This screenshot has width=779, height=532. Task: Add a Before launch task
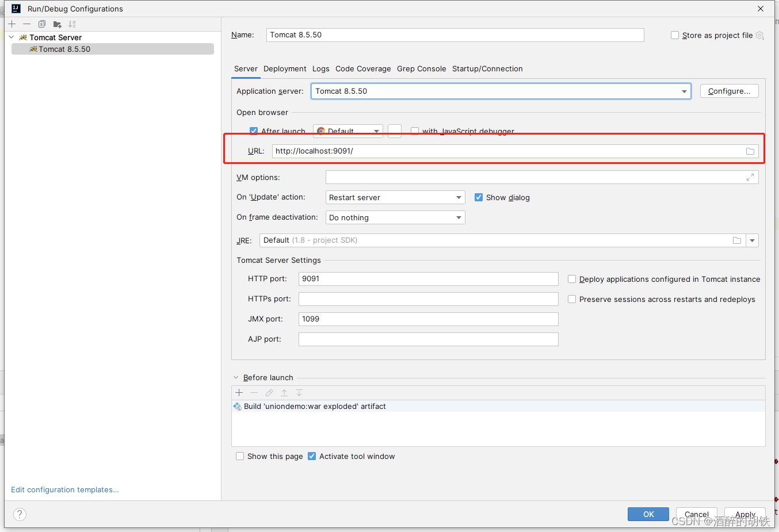click(239, 393)
